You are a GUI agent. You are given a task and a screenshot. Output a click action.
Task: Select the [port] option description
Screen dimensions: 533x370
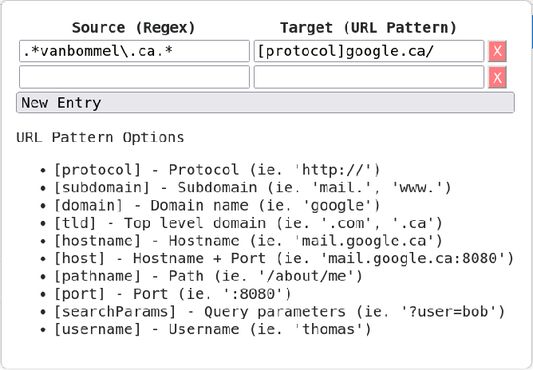[x=173, y=294]
